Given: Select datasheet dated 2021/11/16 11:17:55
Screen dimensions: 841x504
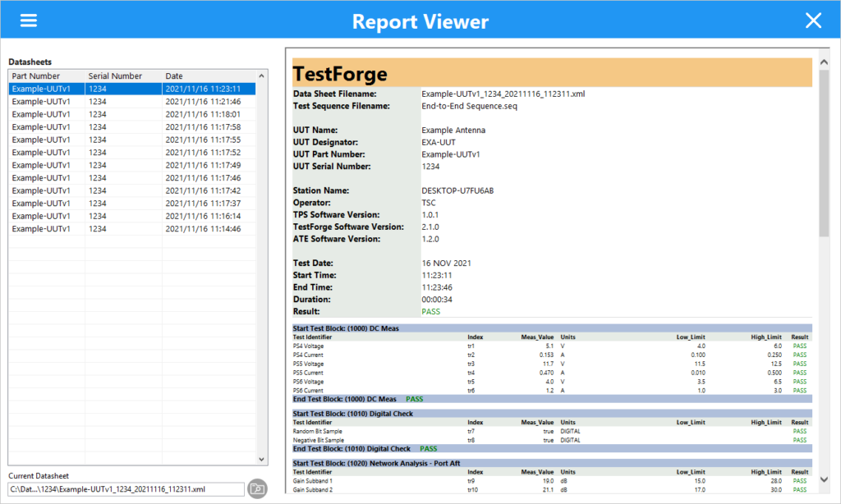Looking at the screenshot, I should tap(132, 140).
